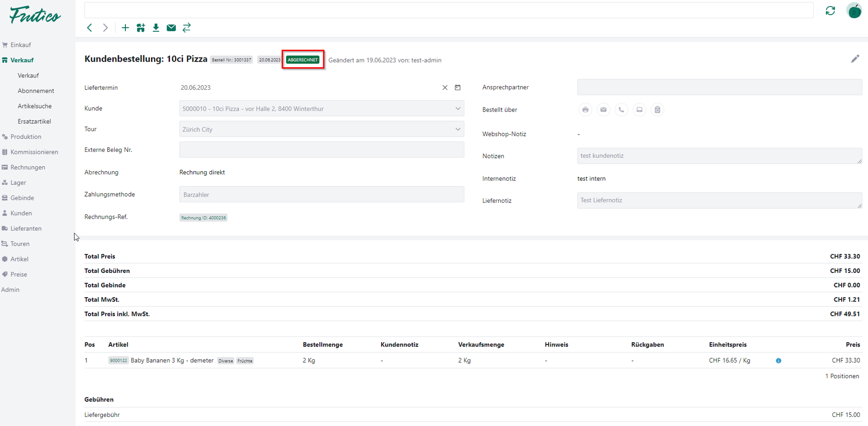Select laptop as the Bestellt über option
This screenshot has height=426, width=868.
(x=639, y=110)
